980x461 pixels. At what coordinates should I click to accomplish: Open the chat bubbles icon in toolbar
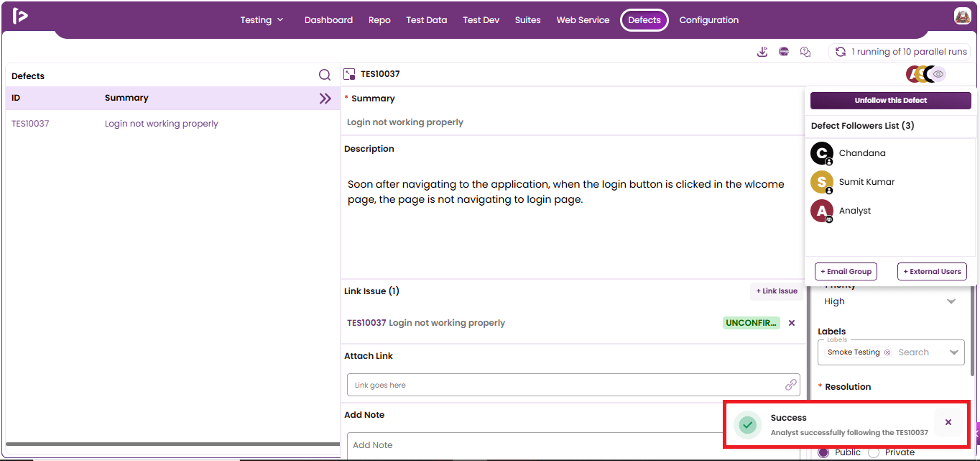(x=805, y=52)
